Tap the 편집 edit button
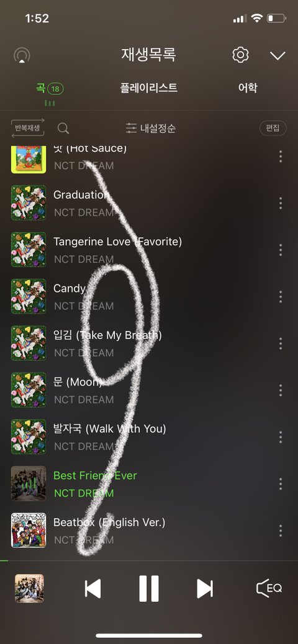 click(x=273, y=128)
